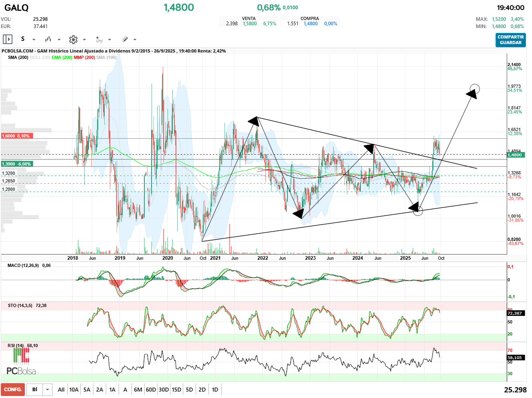Screen dimensions: 532x398
Task: Expand the settings gear dropdown arrow
Action: point(84,40)
